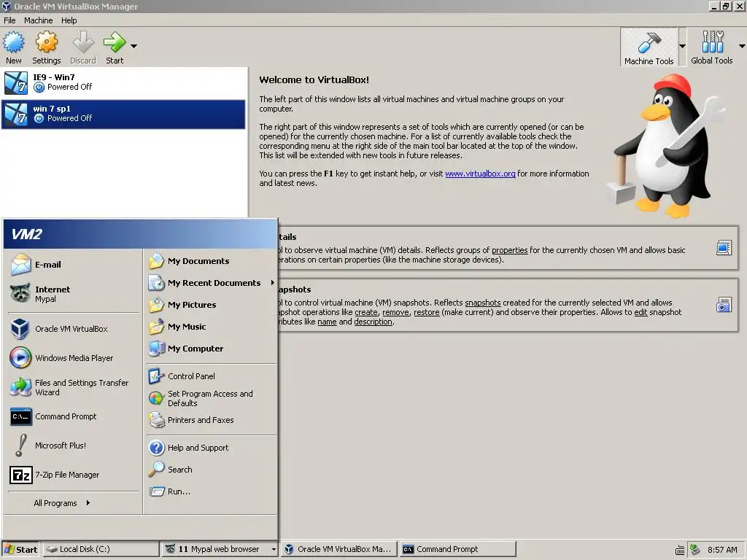The image size is (747, 560).
Task: Expand Mypal taskbar group dropdown arrow
Action: pos(274,550)
